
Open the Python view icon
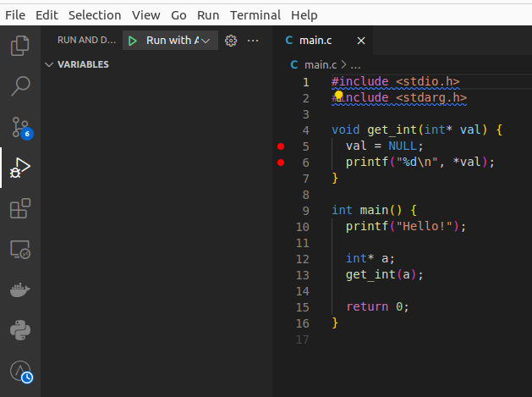click(20, 330)
